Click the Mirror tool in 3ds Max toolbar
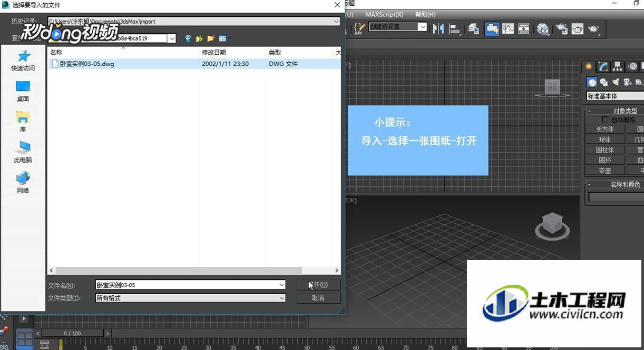Screen dimensions: 644x350 (x=438, y=28)
